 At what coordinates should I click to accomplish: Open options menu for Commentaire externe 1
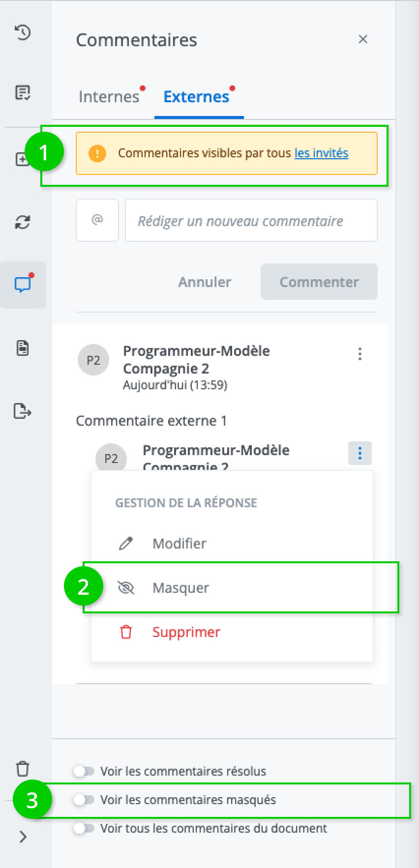360,354
